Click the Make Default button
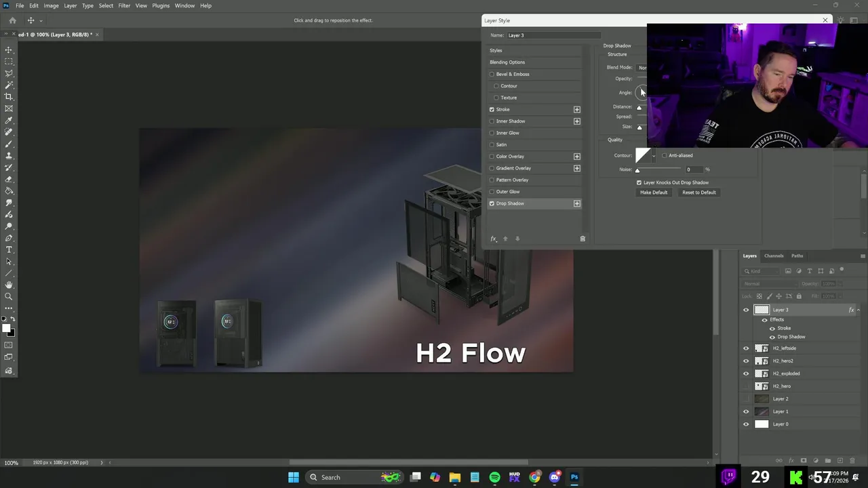 654,192
